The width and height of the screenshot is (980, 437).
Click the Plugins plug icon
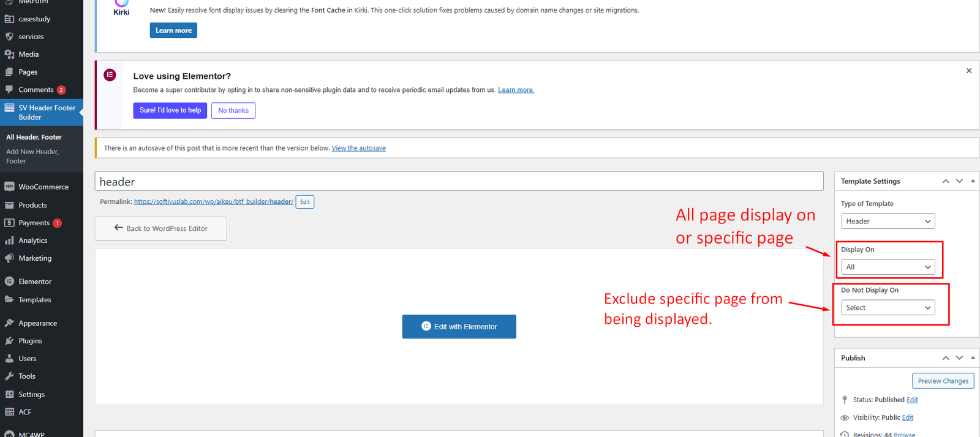point(9,341)
